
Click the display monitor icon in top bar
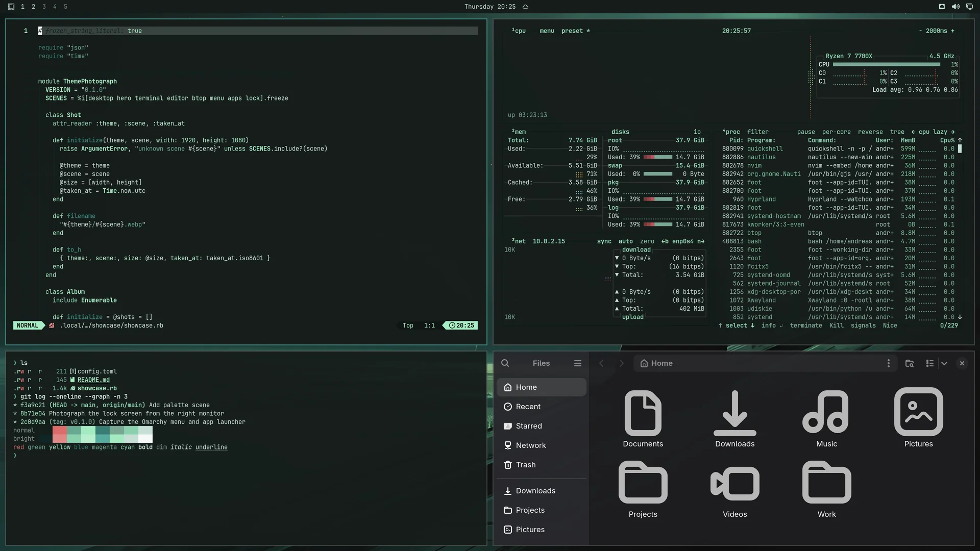coord(969,7)
